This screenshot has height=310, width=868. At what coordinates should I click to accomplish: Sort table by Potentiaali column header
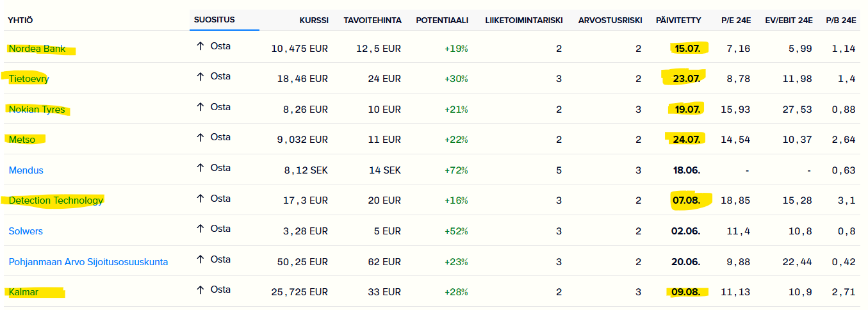point(442,20)
